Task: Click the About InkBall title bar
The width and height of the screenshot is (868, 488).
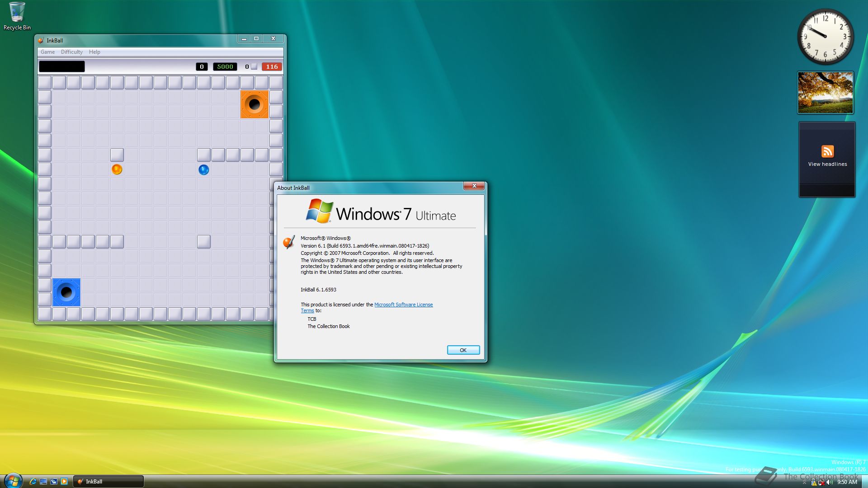Action: pos(368,188)
